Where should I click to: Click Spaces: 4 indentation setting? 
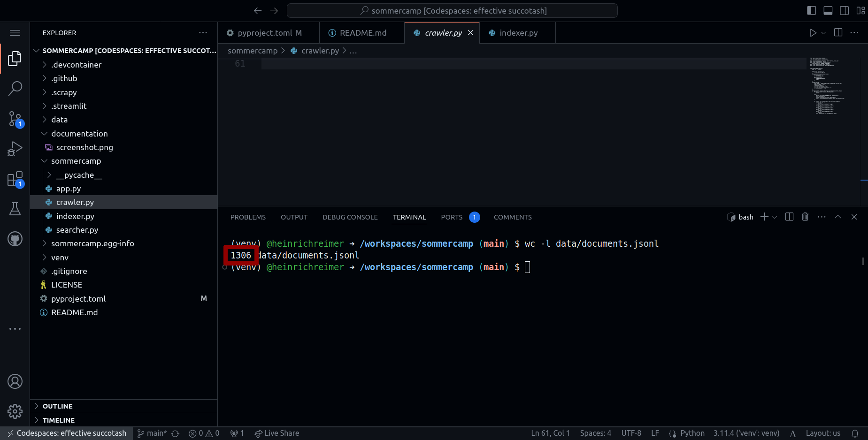point(595,433)
